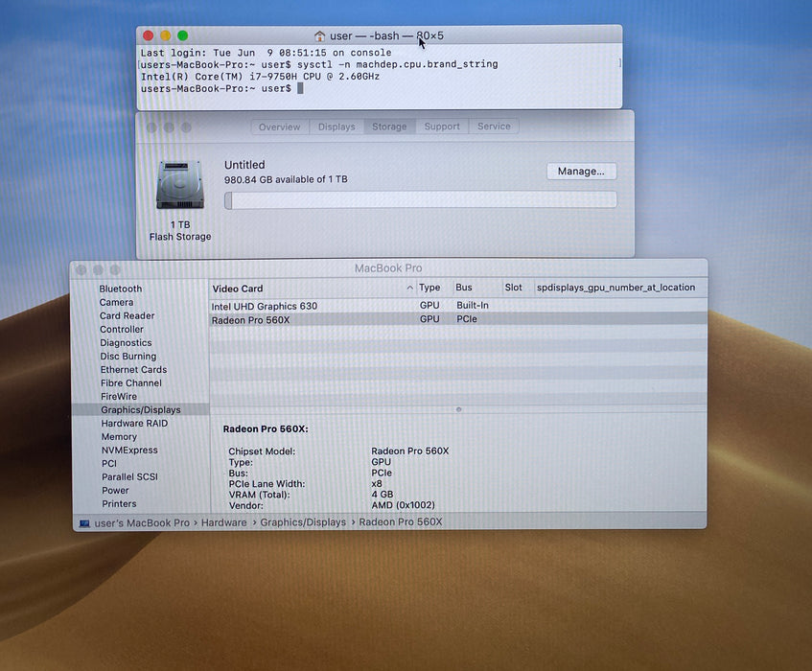Click Graphics/Displays in the path bar
Viewport: 812px width, 671px height.
point(303,522)
